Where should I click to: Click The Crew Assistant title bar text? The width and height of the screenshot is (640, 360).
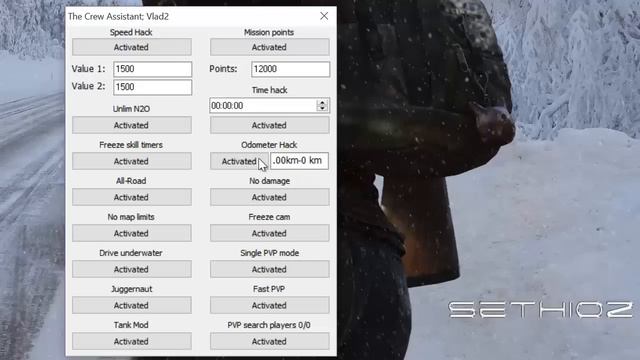coord(118,16)
